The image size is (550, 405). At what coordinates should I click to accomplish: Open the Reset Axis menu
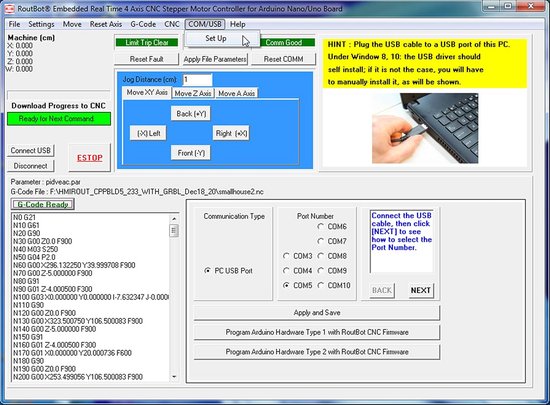(106, 24)
